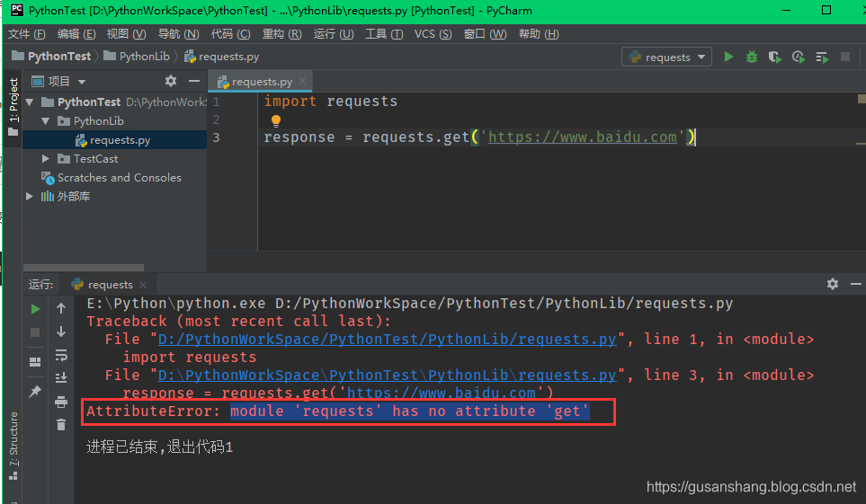Open the 窗口 (W) menu
This screenshot has height=504, width=866.
coord(485,34)
